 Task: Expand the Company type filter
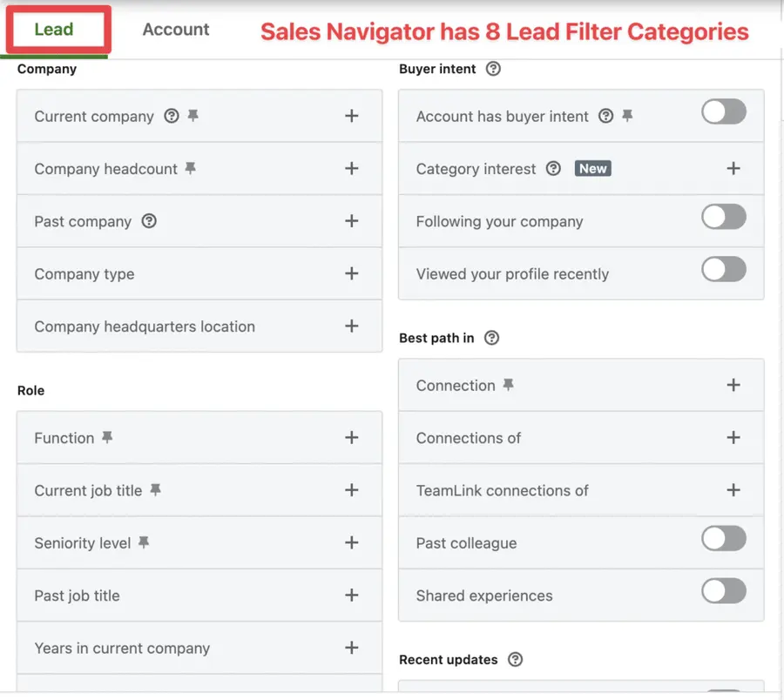click(x=352, y=273)
